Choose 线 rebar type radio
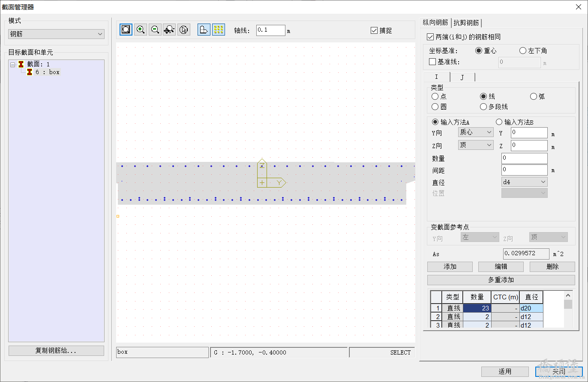The image size is (588, 382). point(483,96)
